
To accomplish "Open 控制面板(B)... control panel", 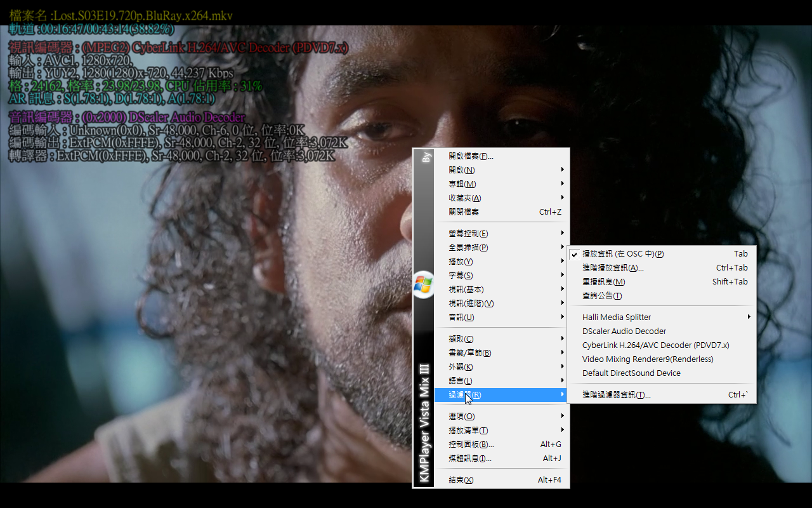I will click(471, 444).
